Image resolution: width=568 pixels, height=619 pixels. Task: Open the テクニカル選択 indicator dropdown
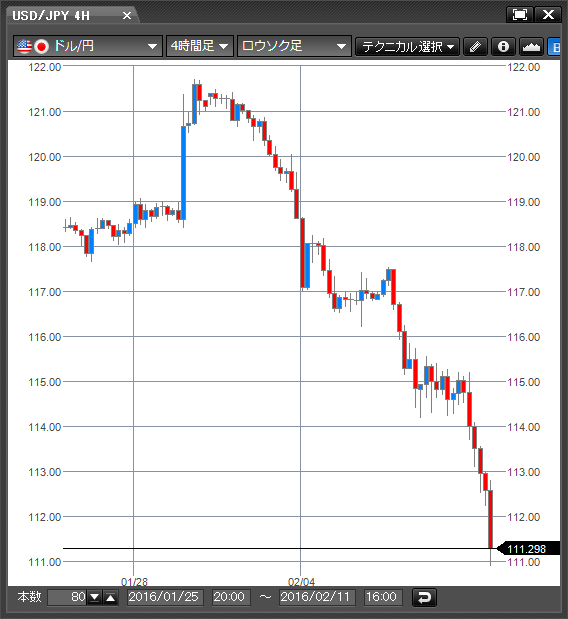pos(407,47)
